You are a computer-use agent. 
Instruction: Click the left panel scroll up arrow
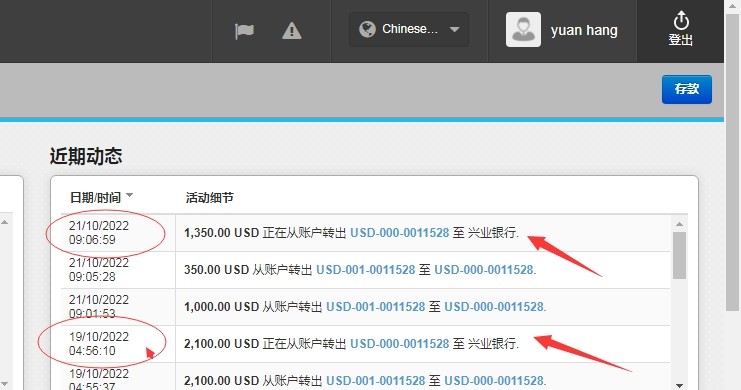pyautogui.click(x=4, y=222)
